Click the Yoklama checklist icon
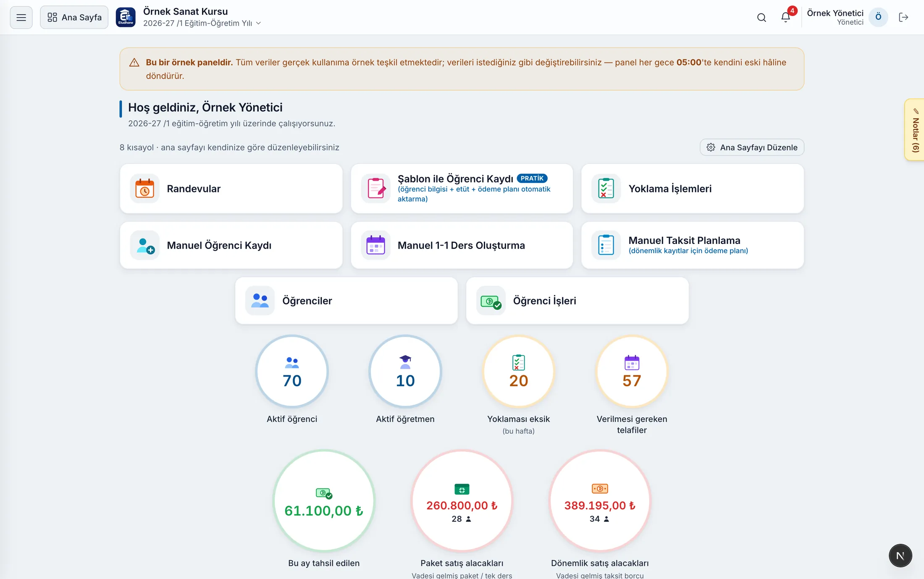 pyautogui.click(x=606, y=189)
